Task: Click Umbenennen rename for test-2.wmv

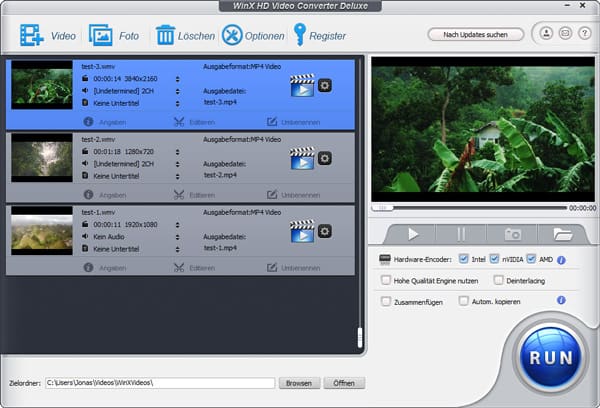Action: [272, 194]
